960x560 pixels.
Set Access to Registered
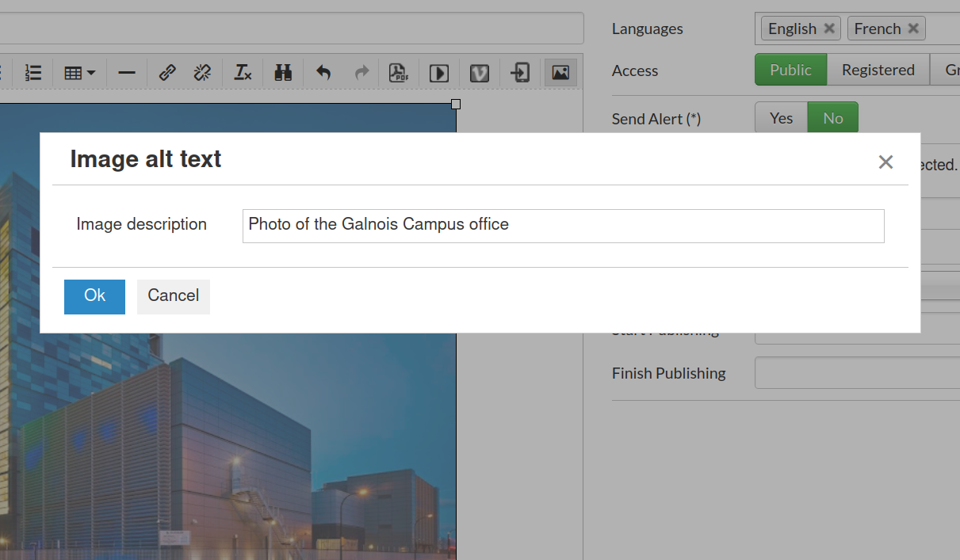pos(878,70)
